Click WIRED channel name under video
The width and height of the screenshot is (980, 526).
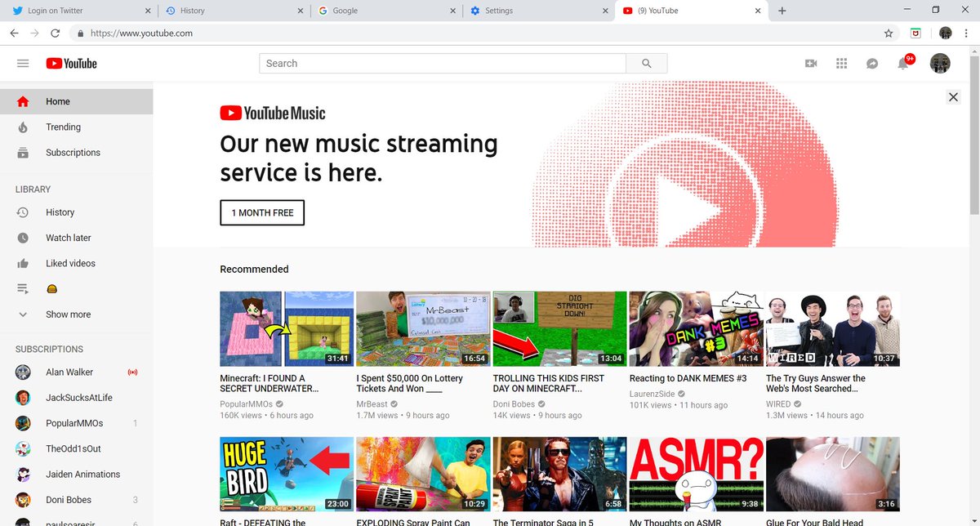778,404
